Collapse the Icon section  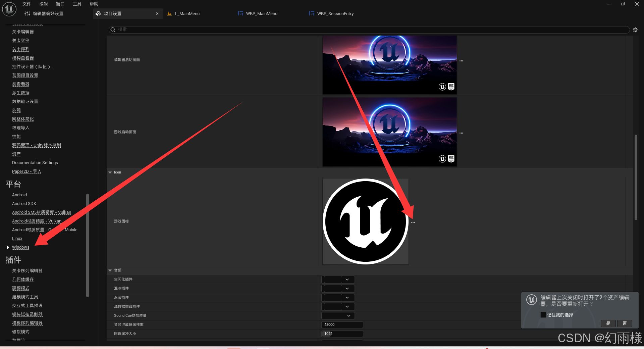click(x=110, y=172)
